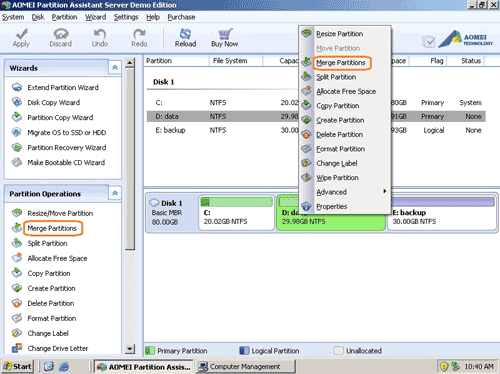Viewport: 500px width, 374px height.
Task: Click the Discard toolbar icon
Action: click(61, 34)
